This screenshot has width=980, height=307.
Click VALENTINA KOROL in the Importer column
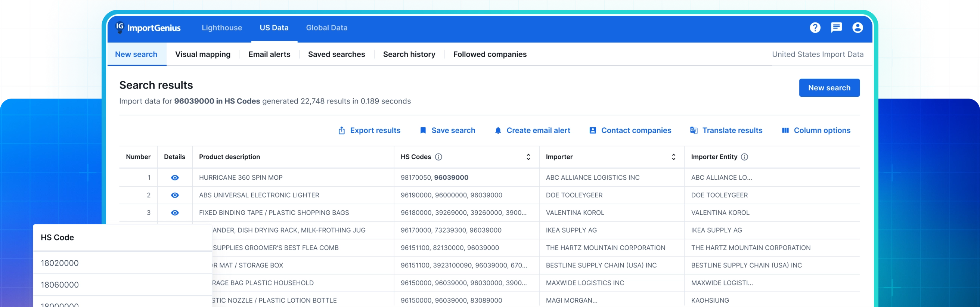pos(574,213)
